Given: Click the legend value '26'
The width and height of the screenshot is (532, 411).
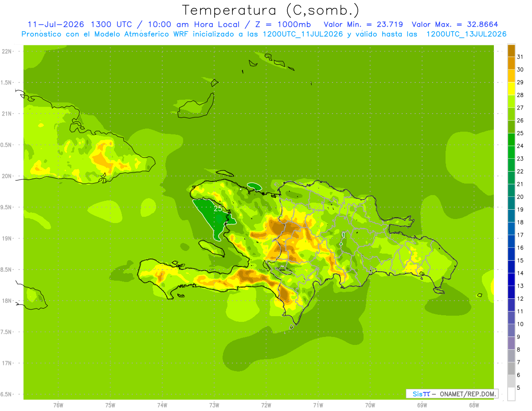Looking at the screenshot, I should tap(520, 120).
